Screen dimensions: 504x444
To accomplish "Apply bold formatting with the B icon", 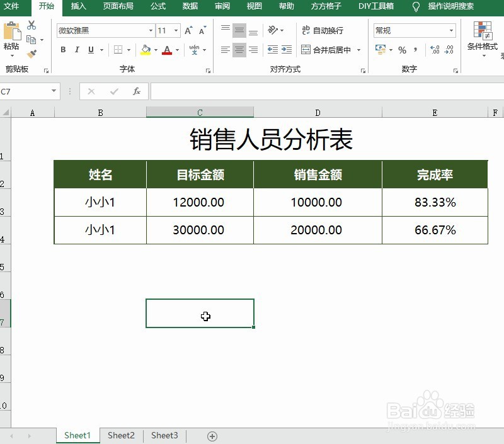I will (x=63, y=50).
